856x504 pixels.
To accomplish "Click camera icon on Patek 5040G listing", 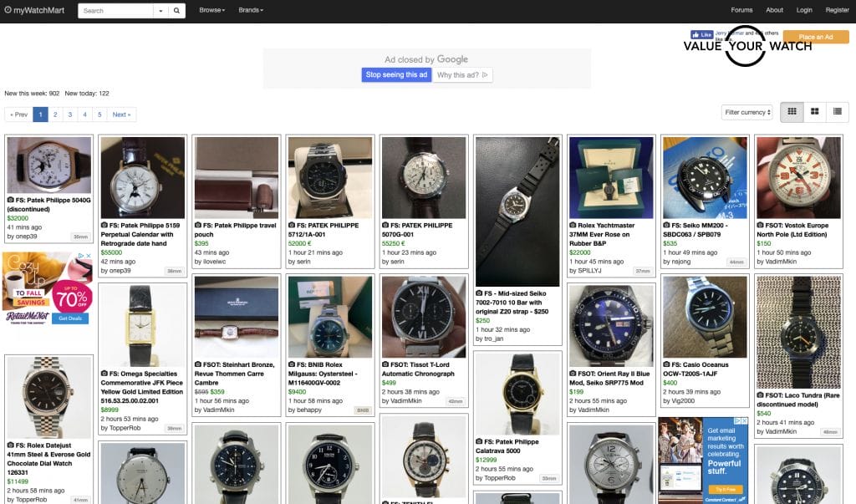I will coord(11,201).
